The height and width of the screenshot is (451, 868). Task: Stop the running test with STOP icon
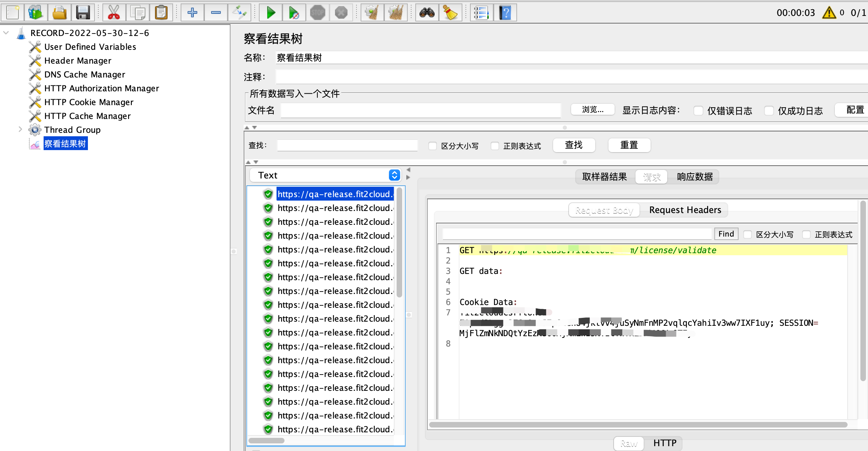pos(317,12)
